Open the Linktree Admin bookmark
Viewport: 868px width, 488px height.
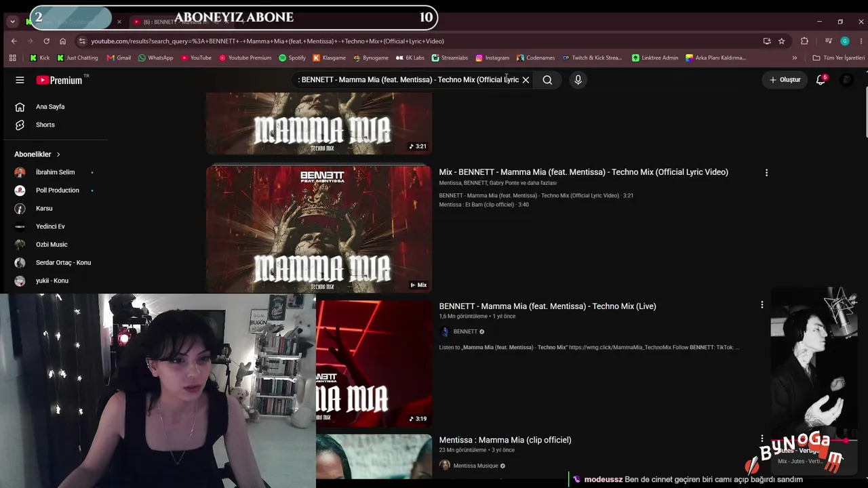654,58
